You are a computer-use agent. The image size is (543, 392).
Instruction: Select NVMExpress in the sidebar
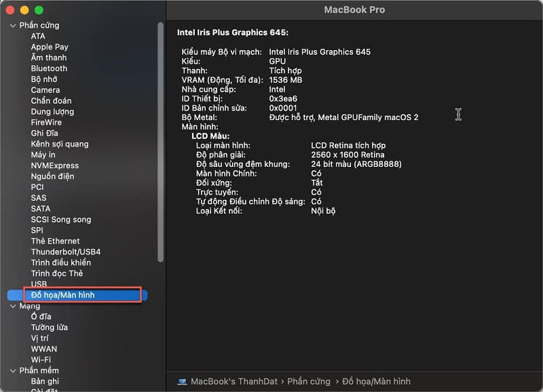click(55, 165)
